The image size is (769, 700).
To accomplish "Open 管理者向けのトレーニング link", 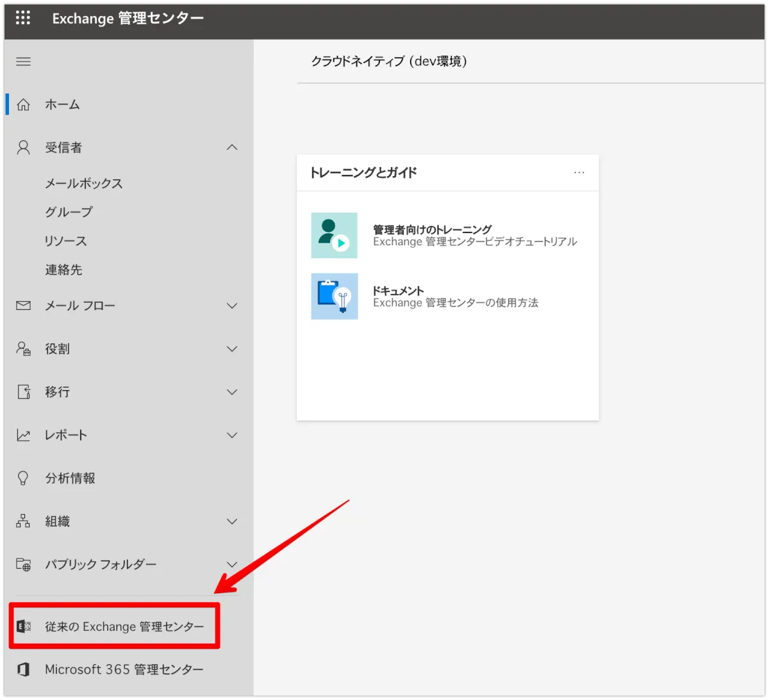I will pyautogui.click(x=433, y=229).
